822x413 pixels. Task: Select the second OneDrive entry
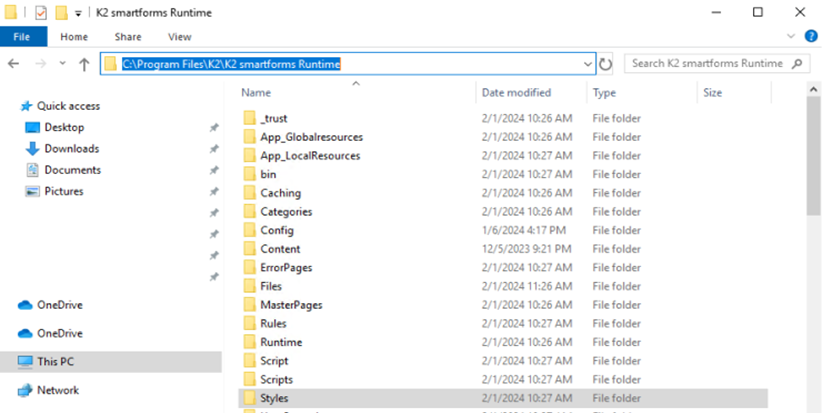50,333
